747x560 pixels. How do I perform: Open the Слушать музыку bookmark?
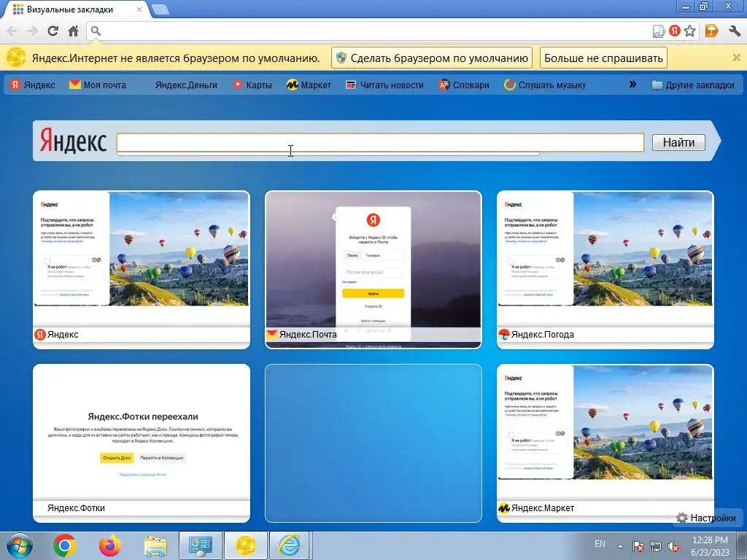click(545, 85)
